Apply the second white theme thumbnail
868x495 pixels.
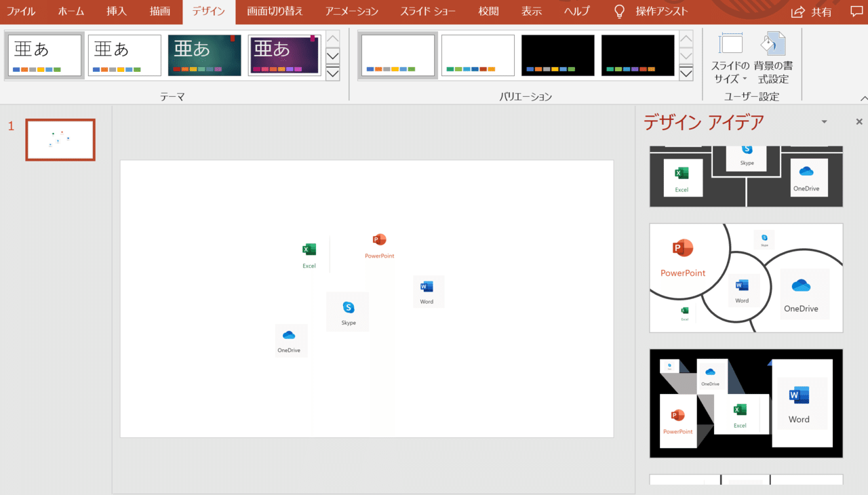click(125, 56)
